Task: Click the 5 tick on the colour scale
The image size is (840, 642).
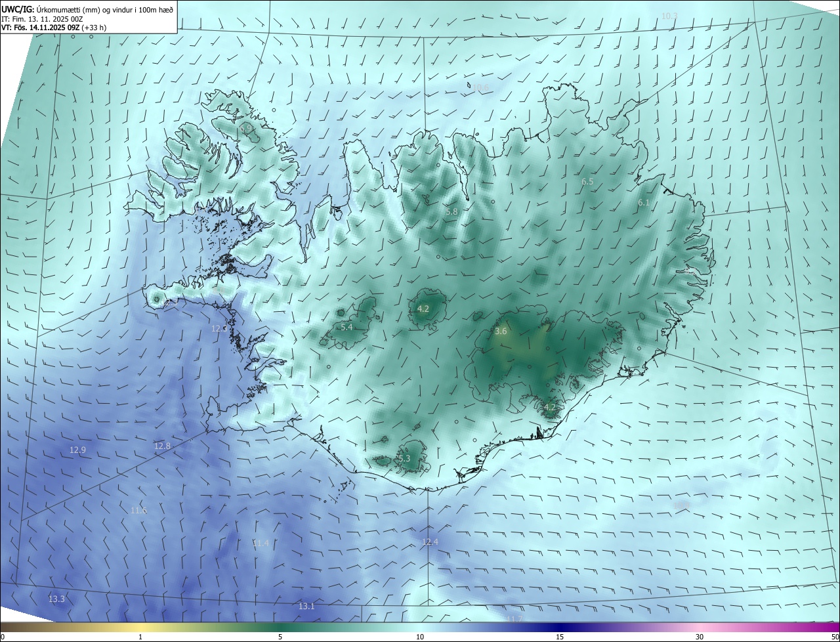Action: coord(280,637)
